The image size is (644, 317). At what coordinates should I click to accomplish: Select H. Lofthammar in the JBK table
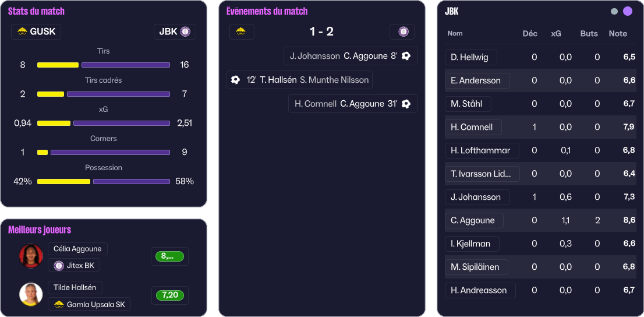pos(480,150)
